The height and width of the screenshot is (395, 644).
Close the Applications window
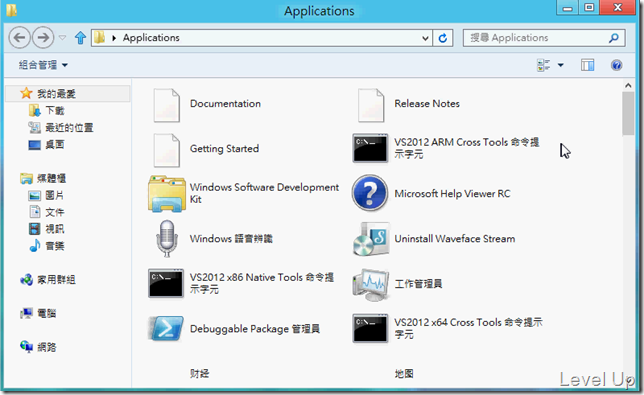[x=618, y=7]
